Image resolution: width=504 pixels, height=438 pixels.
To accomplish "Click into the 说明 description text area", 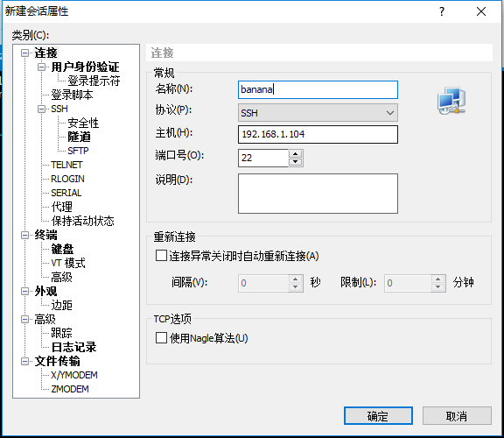I will coord(318,194).
